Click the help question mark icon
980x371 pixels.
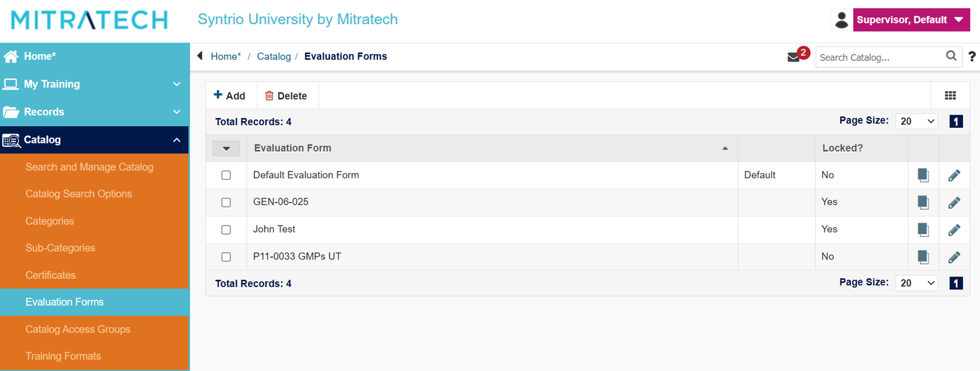pos(972,56)
